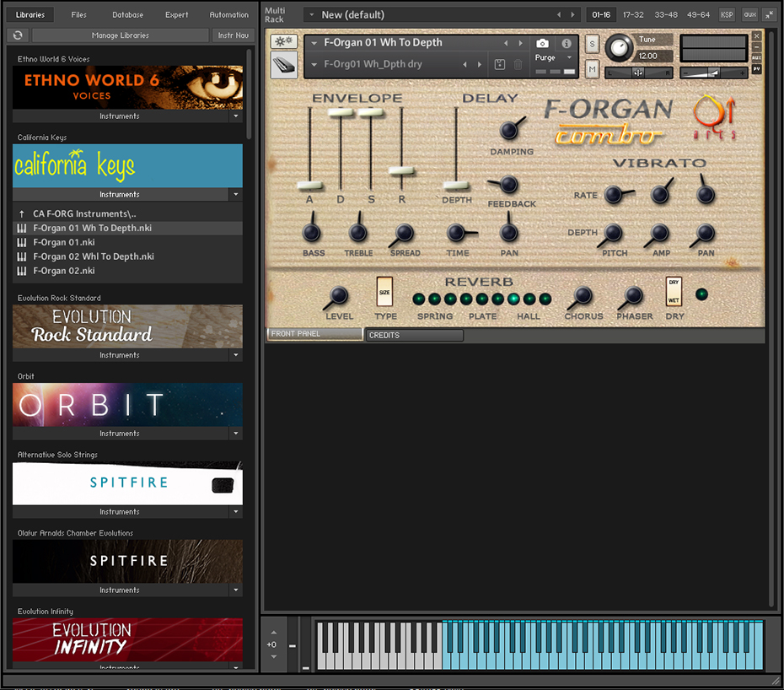Open the instrument options wrench icon
The width and height of the screenshot is (784, 690).
283,41
